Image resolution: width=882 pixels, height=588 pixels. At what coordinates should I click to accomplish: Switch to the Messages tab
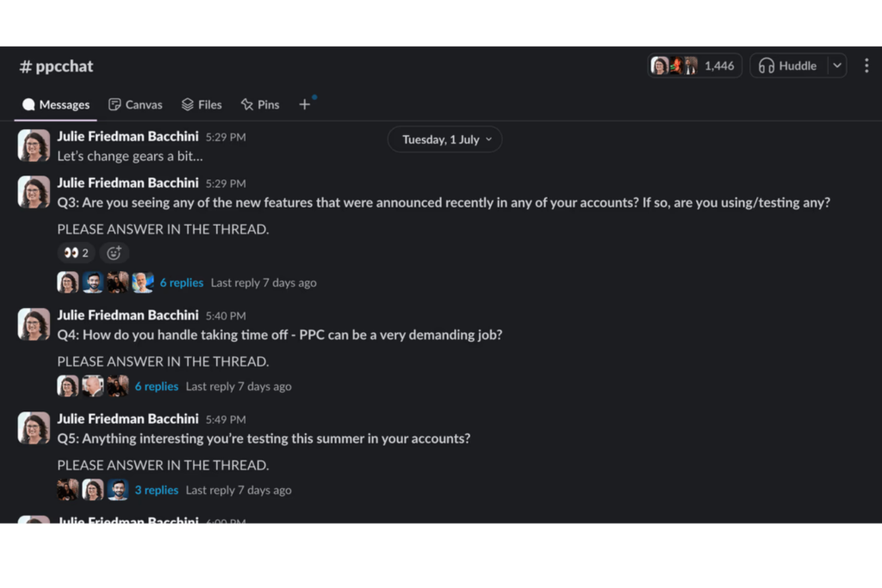tap(56, 104)
